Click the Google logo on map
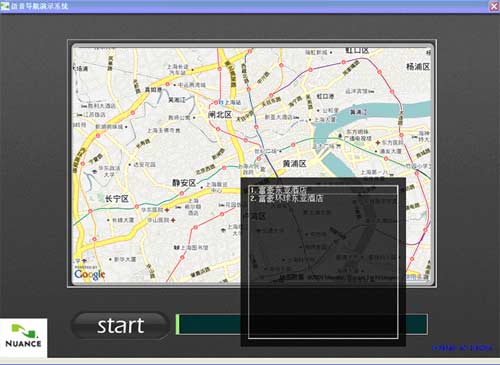Viewport: 500px width, 365px height. pyautogui.click(x=89, y=274)
